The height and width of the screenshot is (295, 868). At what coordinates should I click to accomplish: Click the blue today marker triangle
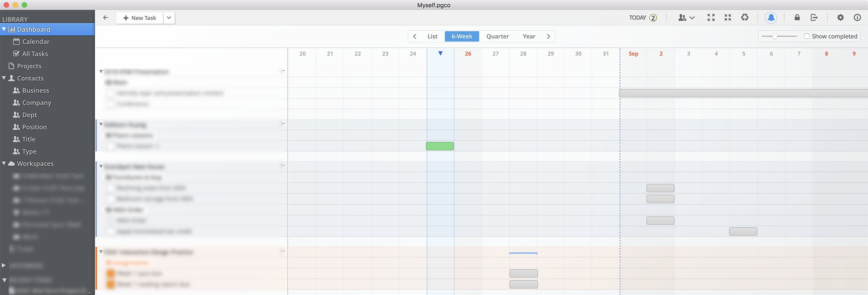coord(441,53)
